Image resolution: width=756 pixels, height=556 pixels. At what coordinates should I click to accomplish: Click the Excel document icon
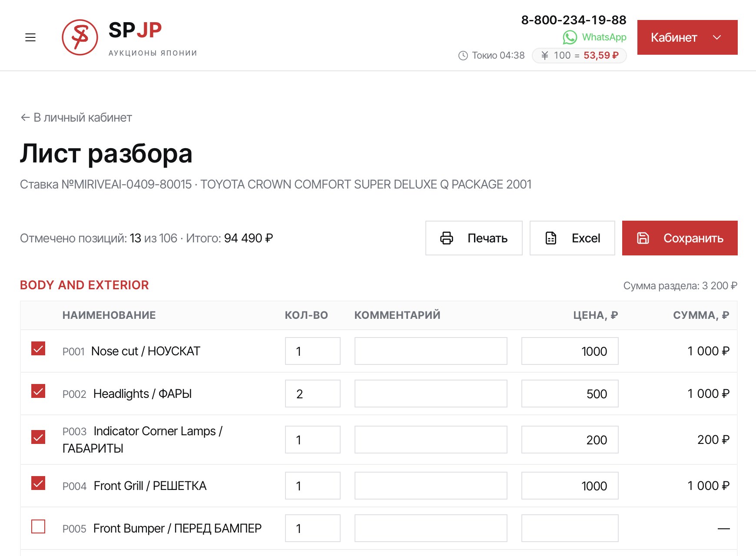[x=551, y=238]
